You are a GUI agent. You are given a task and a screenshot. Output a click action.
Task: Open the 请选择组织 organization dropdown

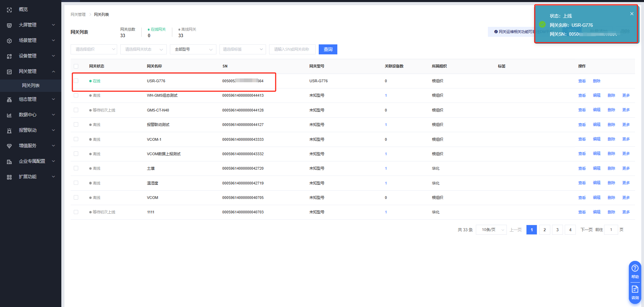point(94,50)
